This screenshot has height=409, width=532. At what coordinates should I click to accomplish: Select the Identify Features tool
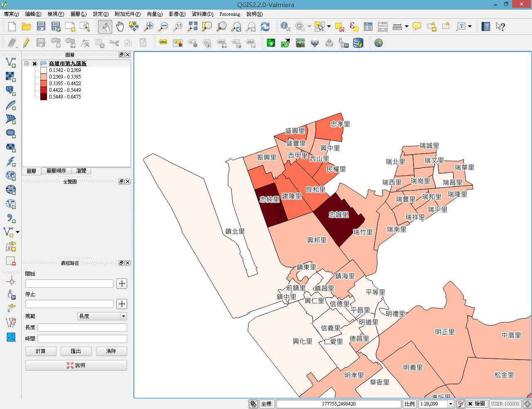[285, 27]
